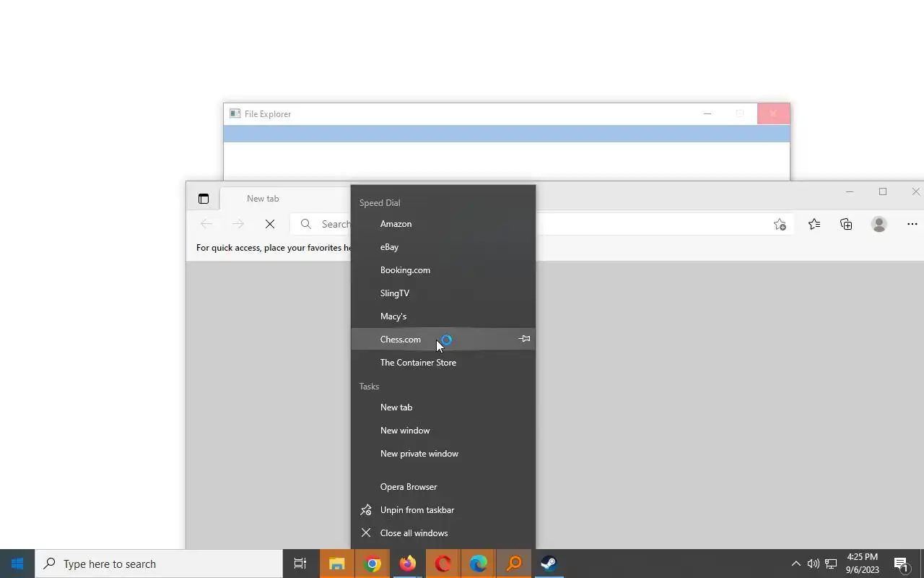This screenshot has width=924, height=578.
Task: Launch Opera Browser from jump list
Action: pos(443,487)
